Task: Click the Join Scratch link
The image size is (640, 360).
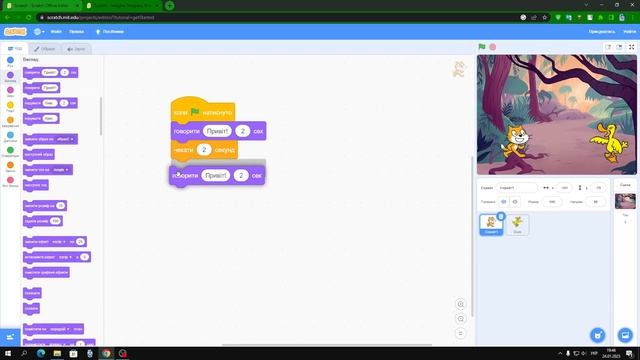Action: (602, 31)
